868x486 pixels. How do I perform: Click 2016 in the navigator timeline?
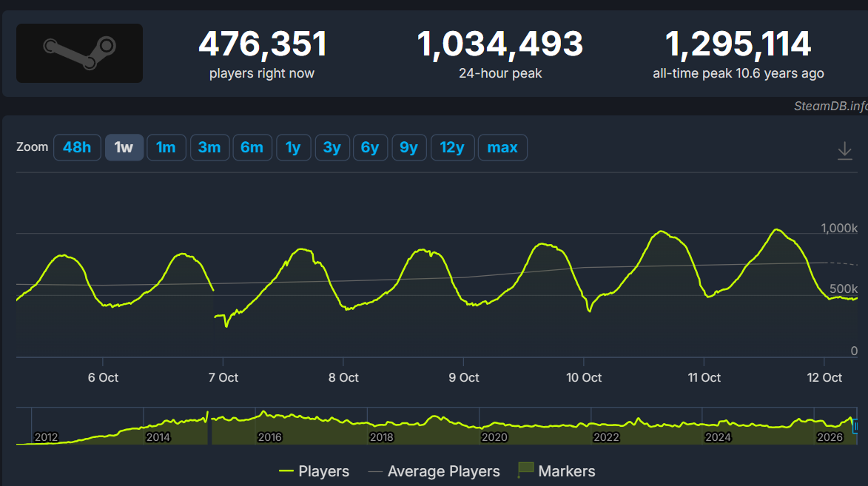coord(270,437)
